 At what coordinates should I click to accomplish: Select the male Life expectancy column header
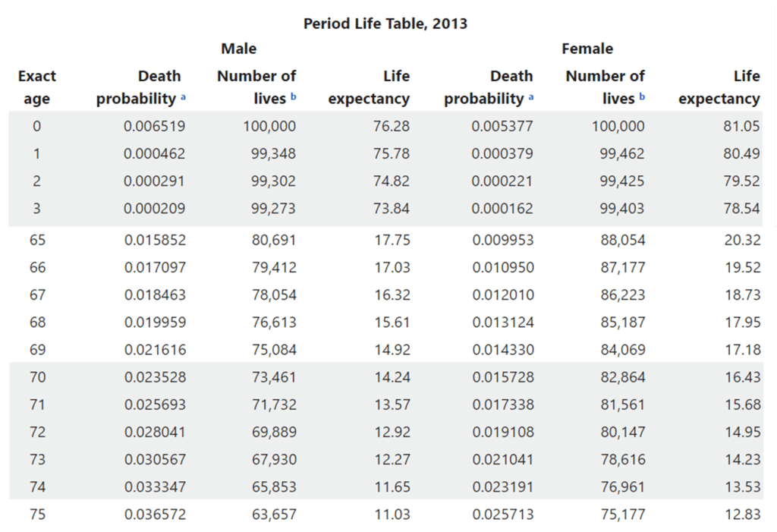tap(369, 87)
